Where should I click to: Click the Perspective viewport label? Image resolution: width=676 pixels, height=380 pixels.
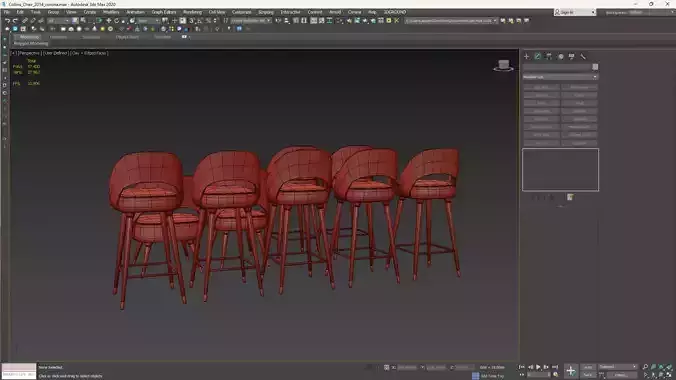point(30,53)
